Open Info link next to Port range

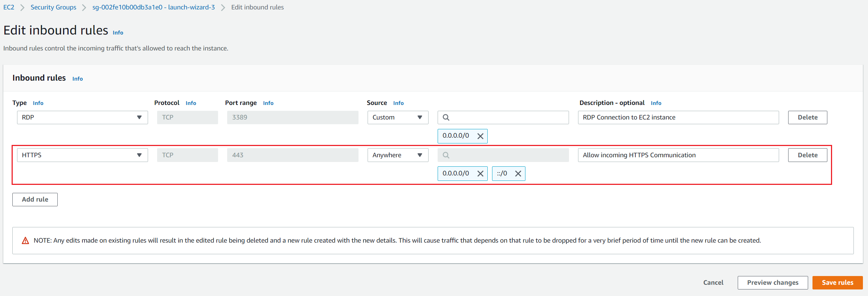(x=268, y=103)
